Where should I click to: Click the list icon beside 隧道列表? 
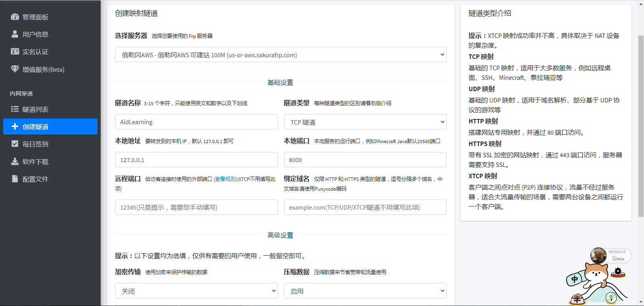[15, 109]
